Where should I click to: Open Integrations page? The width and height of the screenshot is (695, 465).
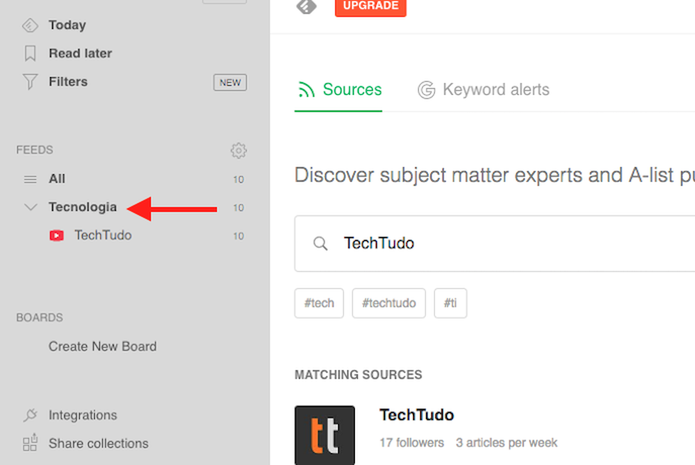(83, 415)
